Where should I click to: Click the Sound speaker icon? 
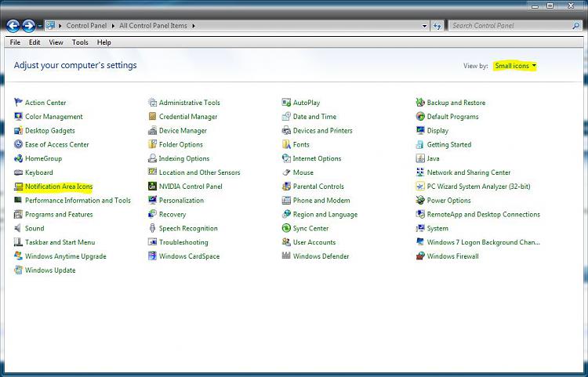[x=18, y=228]
